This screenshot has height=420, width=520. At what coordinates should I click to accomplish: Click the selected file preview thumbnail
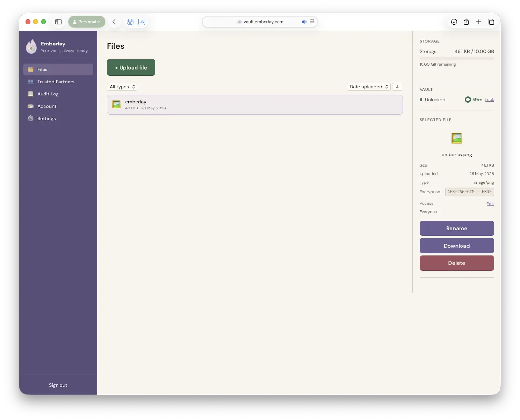click(x=457, y=138)
